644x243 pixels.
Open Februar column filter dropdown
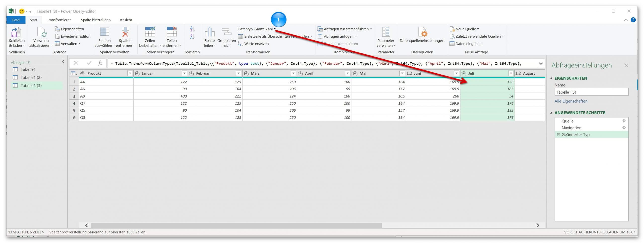[239, 73]
